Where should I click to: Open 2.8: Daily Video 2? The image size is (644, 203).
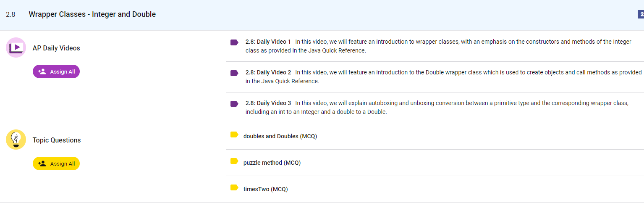pos(268,72)
